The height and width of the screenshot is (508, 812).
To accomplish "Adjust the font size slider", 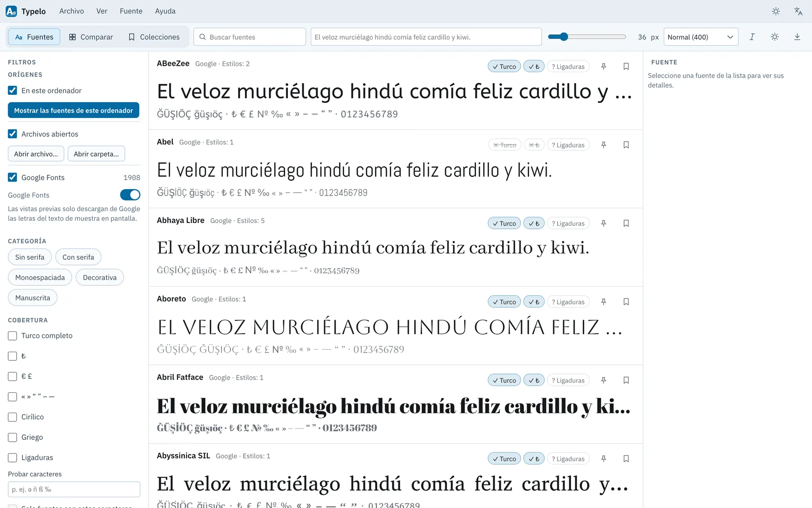I will click(x=586, y=37).
